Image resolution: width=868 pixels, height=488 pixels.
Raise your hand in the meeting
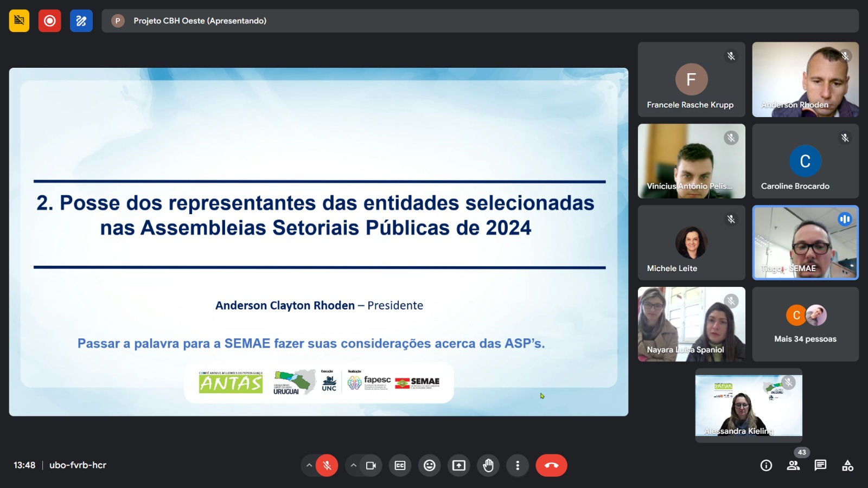[488, 465]
